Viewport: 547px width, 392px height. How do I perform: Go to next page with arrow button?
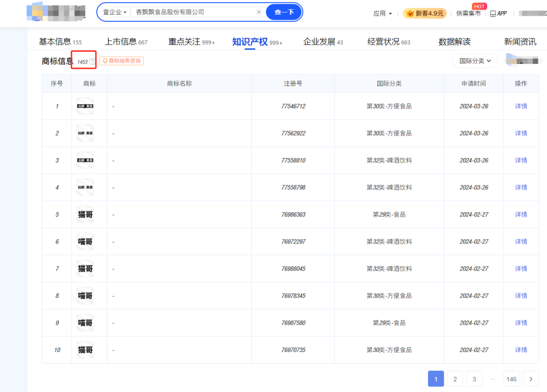tap(531, 379)
